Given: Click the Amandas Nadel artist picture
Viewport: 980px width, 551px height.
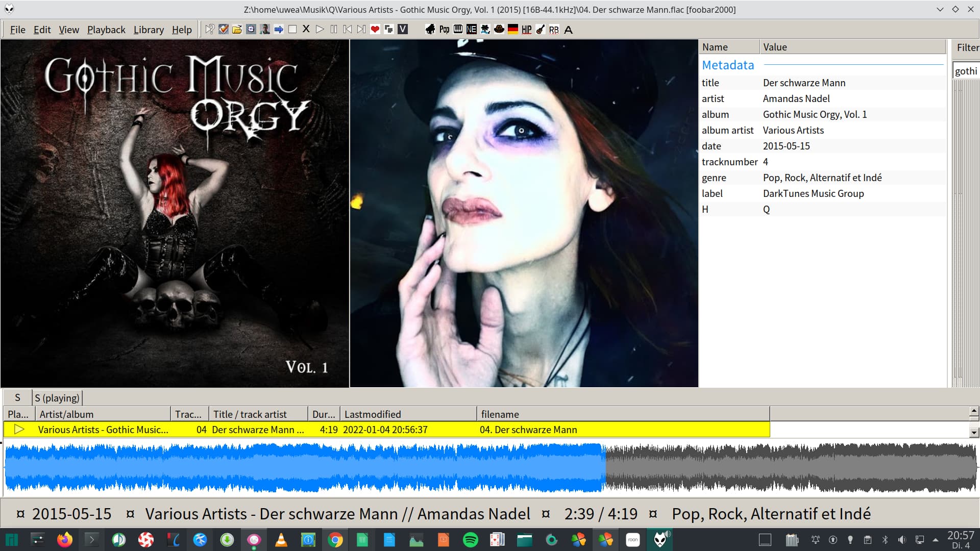Looking at the screenshot, I should (x=524, y=213).
